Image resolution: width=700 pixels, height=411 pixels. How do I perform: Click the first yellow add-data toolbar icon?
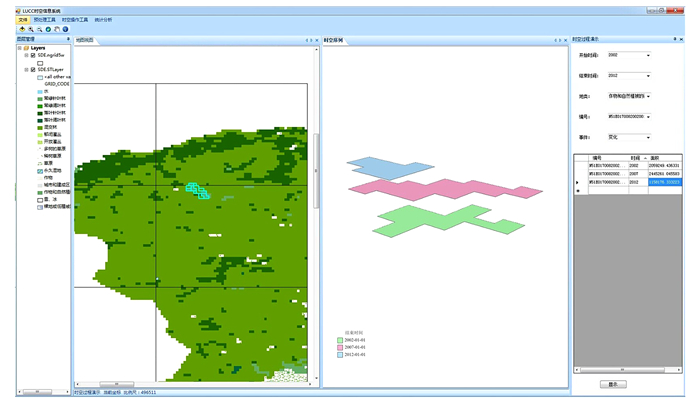(x=22, y=29)
